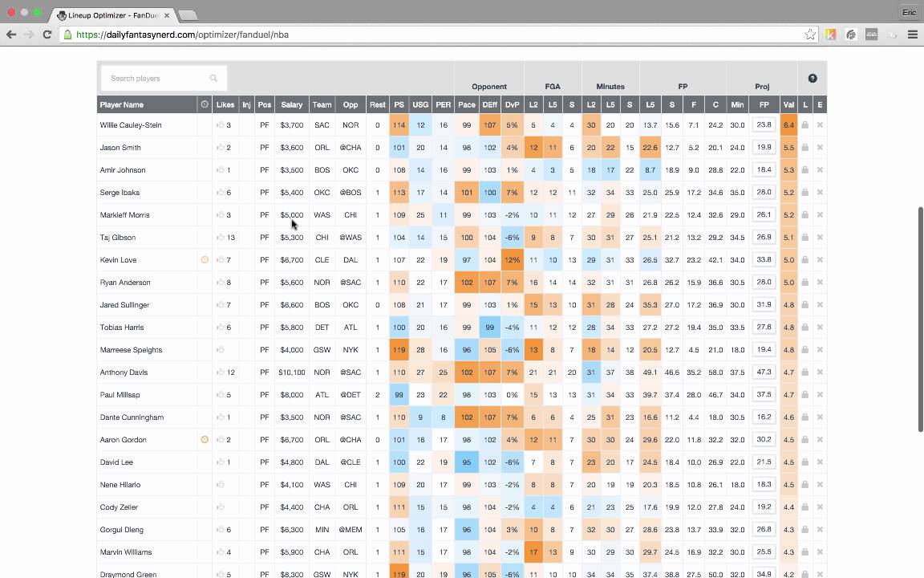Like Jason Smith with thumbs-up icon

(x=221, y=148)
